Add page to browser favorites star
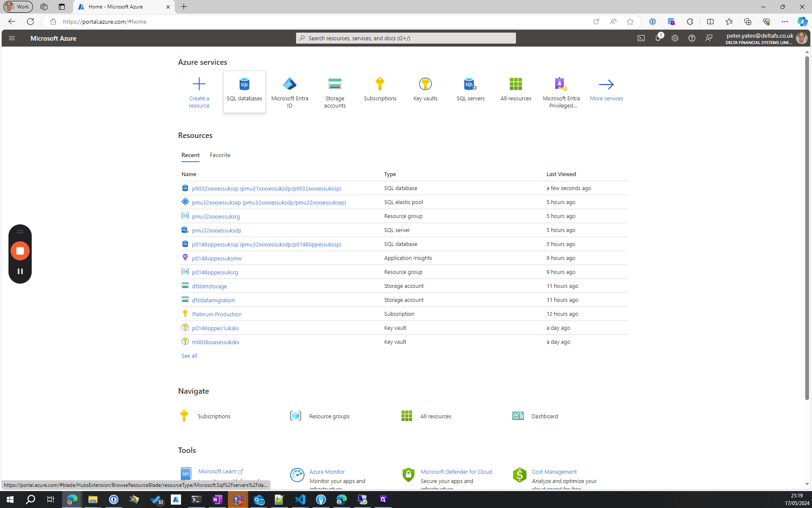This screenshot has height=508, width=812. tap(630, 22)
